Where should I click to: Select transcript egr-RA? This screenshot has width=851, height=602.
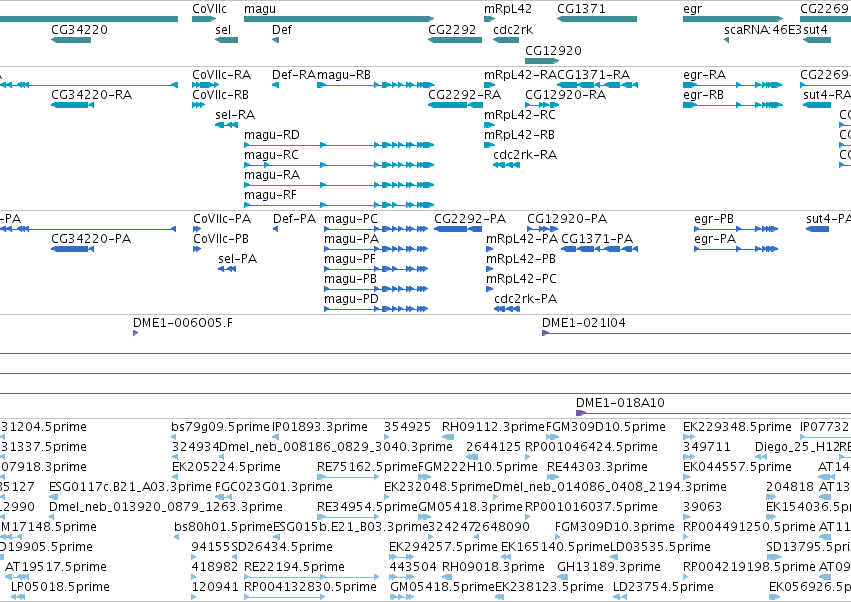704,74
